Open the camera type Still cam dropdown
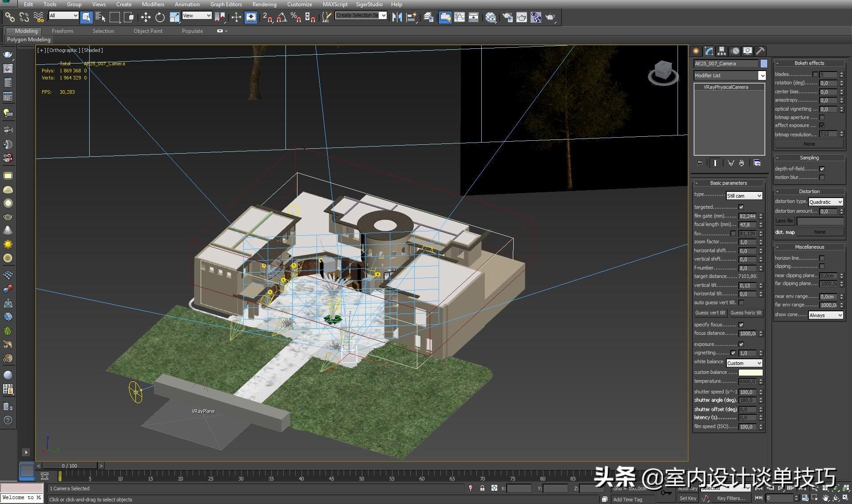852x504 pixels. pyautogui.click(x=744, y=195)
